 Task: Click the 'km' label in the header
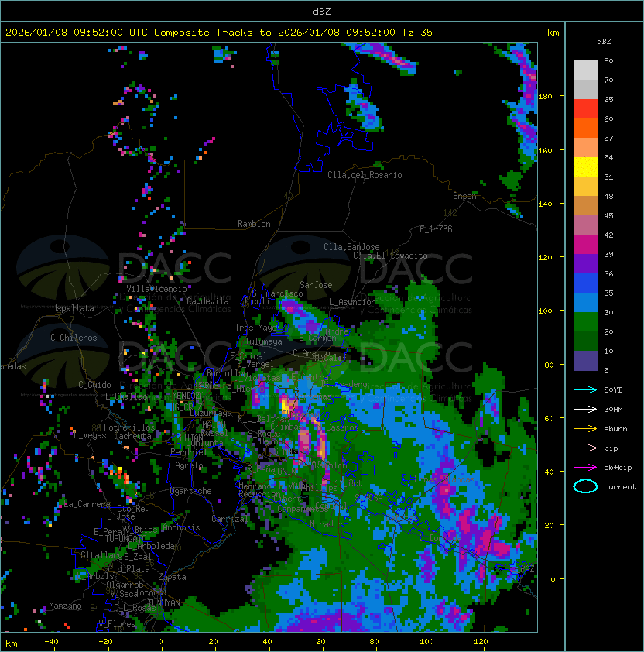tap(553, 33)
